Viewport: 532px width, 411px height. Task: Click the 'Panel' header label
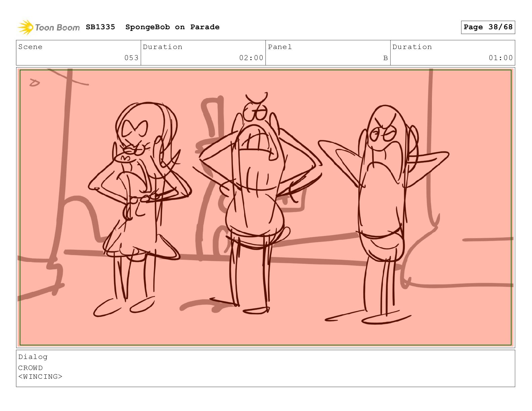(280, 47)
